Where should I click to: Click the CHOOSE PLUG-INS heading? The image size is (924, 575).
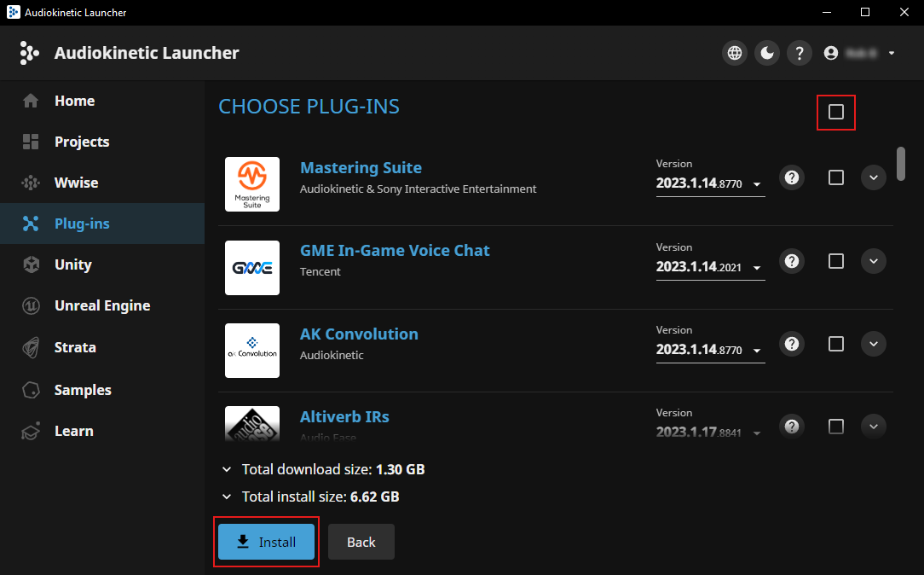click(x=309, y=107)
